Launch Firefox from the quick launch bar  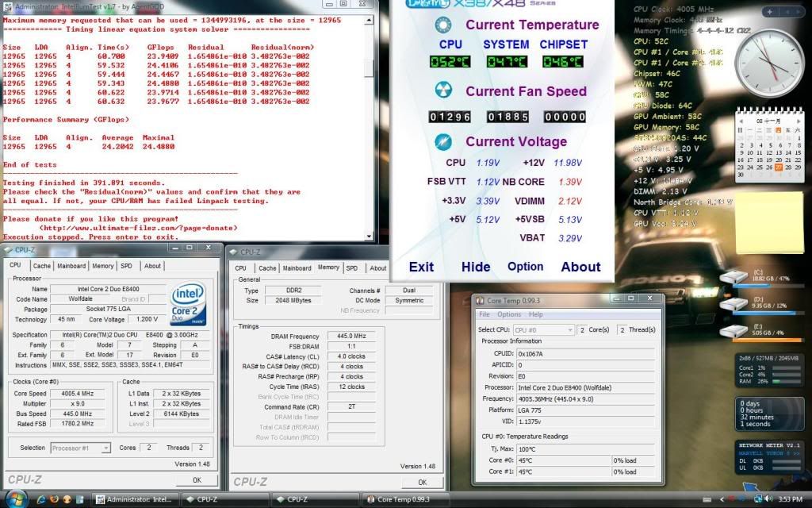tap(54, 499)
